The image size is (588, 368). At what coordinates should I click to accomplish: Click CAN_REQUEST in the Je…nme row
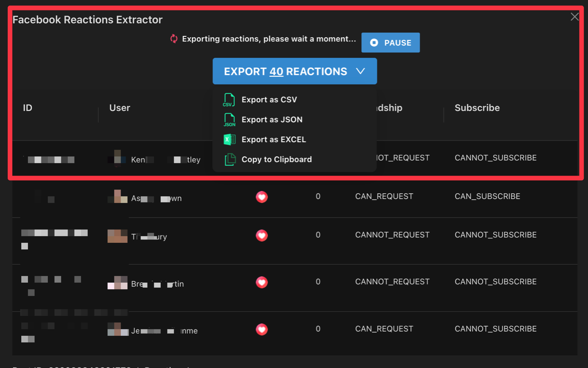384,329
